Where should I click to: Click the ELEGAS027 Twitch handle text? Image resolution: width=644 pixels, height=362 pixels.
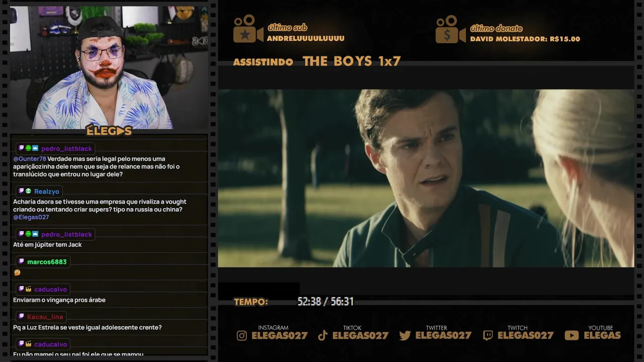tap(526, 336)
